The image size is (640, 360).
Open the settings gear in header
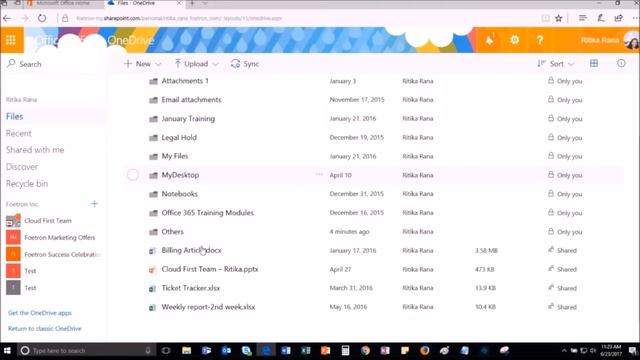pyautogui.click(x=514, y=40)
